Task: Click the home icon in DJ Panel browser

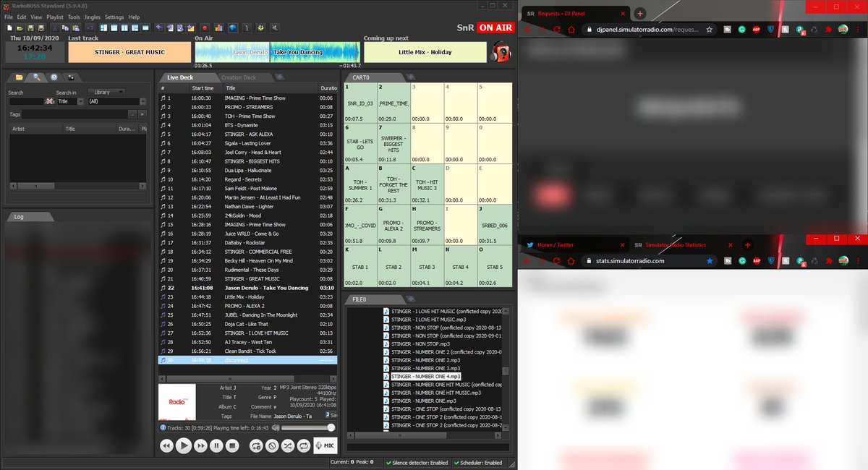Action: 572,30
